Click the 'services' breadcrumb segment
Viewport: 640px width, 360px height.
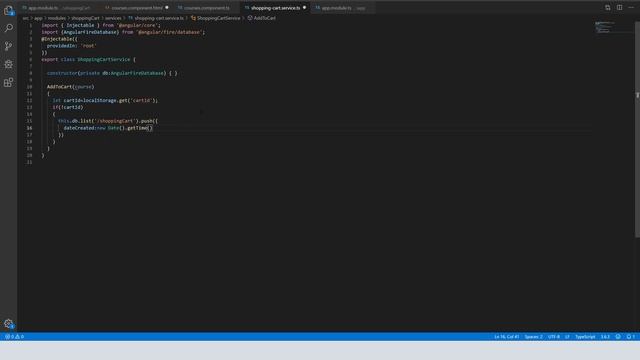click(113, 18)
